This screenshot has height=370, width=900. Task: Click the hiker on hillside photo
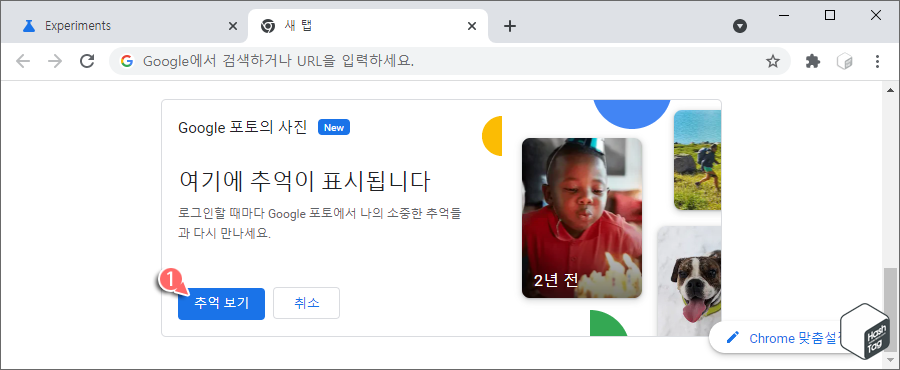coord(697,159)
